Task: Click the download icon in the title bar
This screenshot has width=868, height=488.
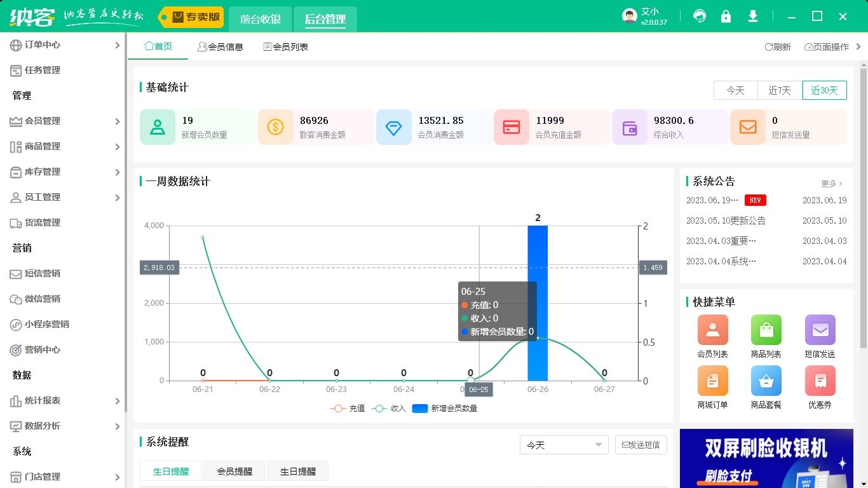Action: click(752, 17)
